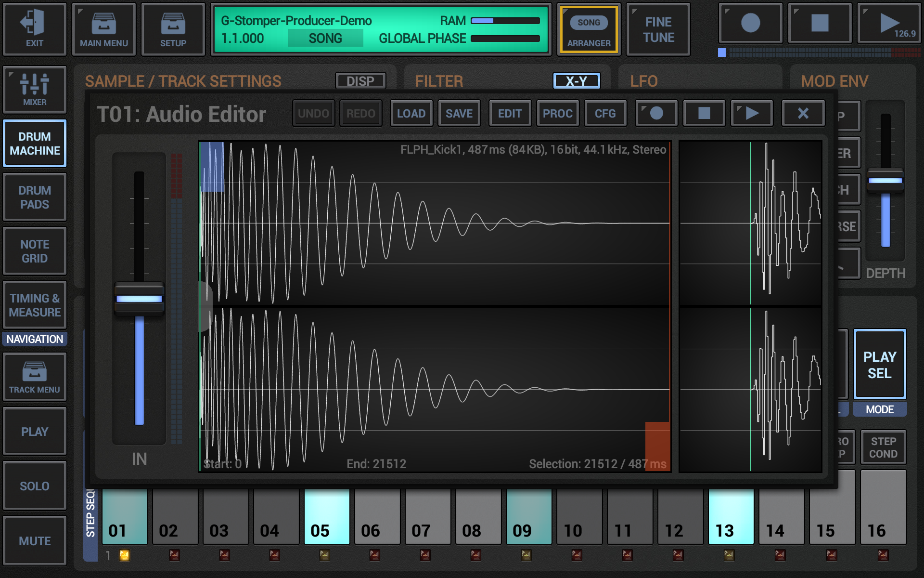Open the STEP COND selector
This screenshot has width=924, height=578.
[x=883, y=447]
